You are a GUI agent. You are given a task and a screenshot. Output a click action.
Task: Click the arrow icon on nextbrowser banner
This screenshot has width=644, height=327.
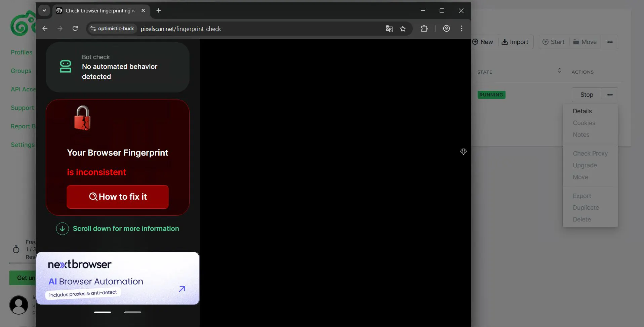(182, 289)
